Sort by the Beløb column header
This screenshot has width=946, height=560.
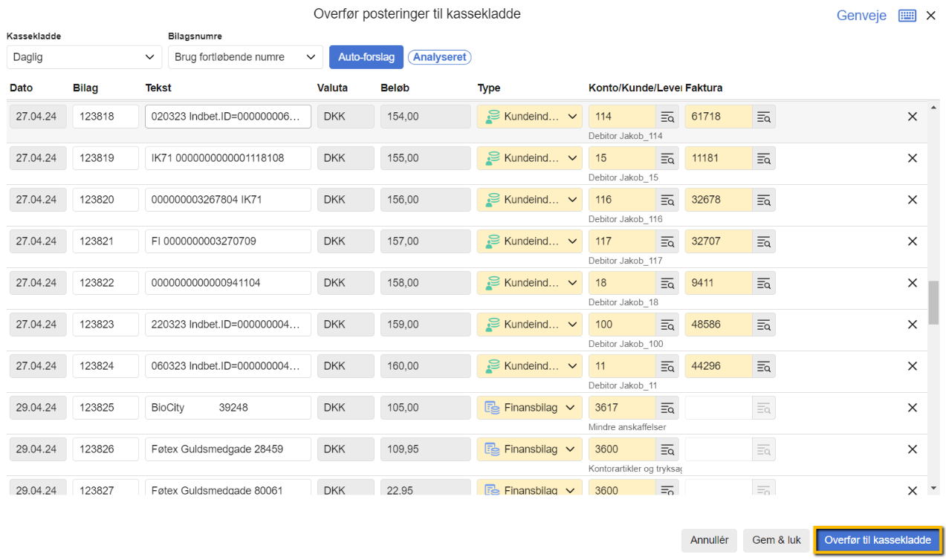coord(395,88)
